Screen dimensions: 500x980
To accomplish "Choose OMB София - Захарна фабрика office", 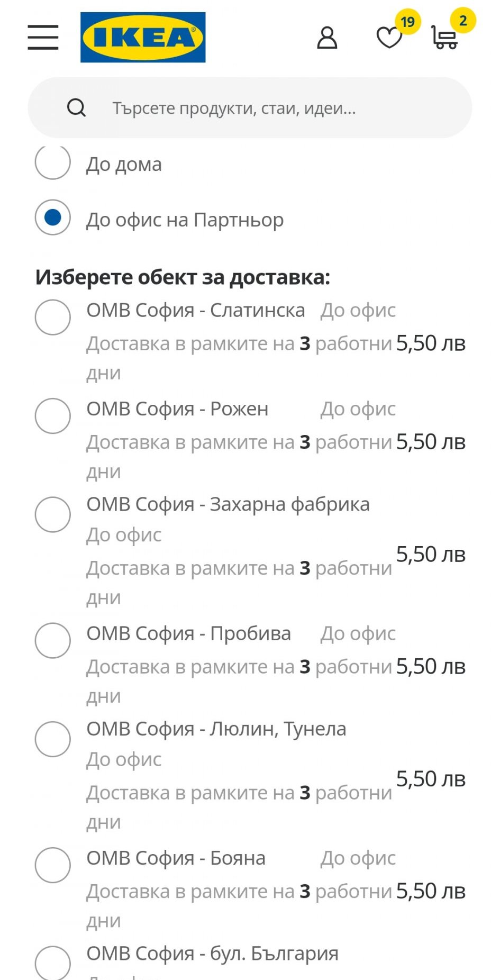I will click(53, 514).
